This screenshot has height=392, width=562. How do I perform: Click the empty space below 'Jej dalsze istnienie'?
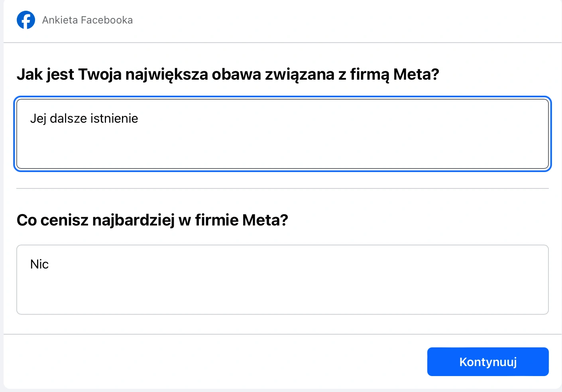pos(283,149)
